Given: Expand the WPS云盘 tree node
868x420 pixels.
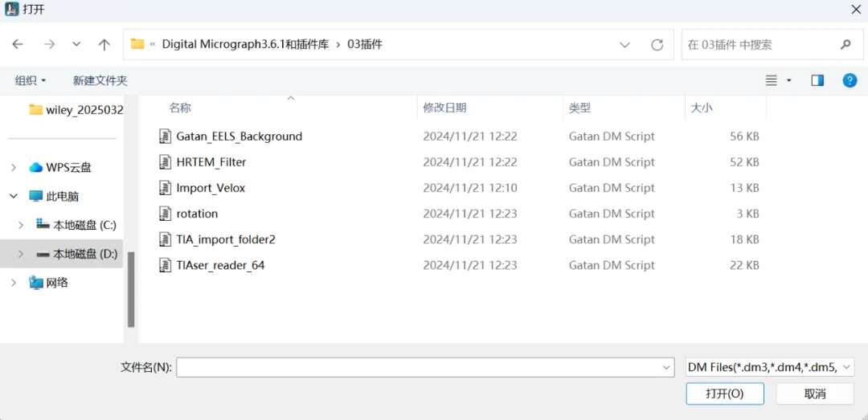Looking at the screenshot, I should (x=14, y=167).
